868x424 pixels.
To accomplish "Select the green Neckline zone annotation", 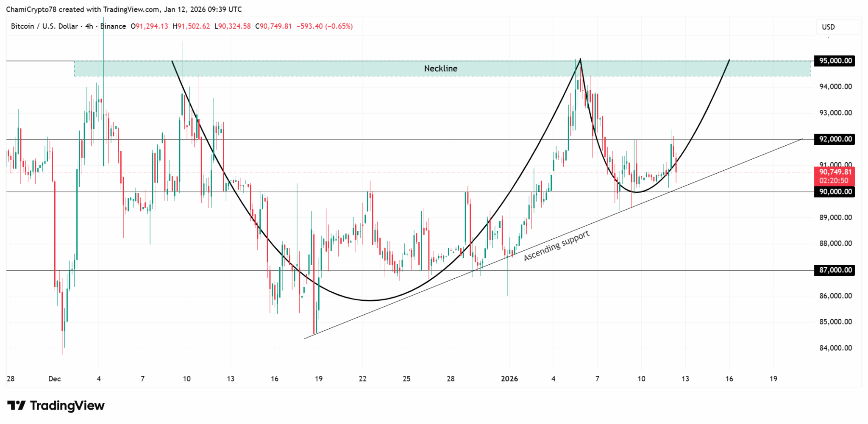I will (x=441, y=68).
